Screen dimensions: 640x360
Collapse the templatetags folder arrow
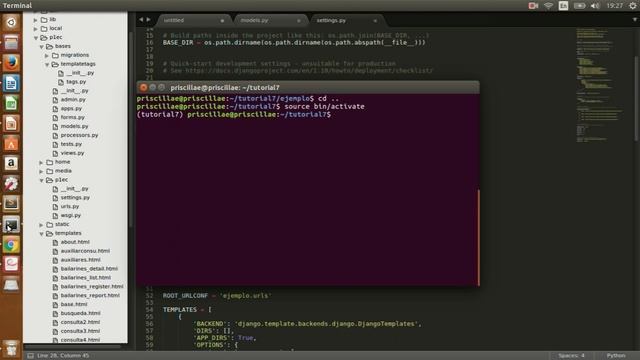47,64
